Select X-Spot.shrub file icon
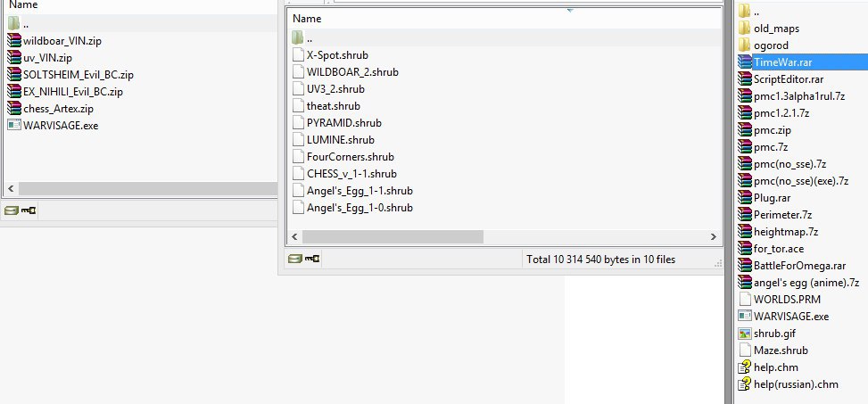This screenshot has height=404, width=868. tap(298, 54)
